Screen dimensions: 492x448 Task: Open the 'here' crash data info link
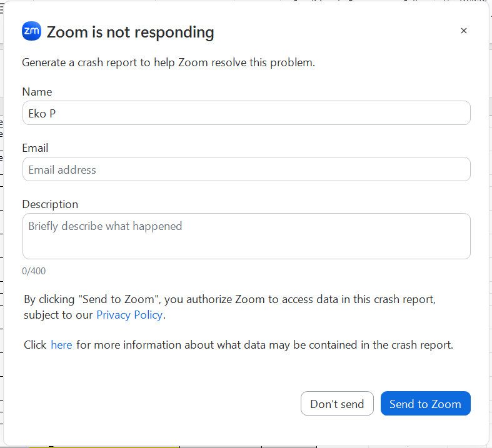coord(61,345)
